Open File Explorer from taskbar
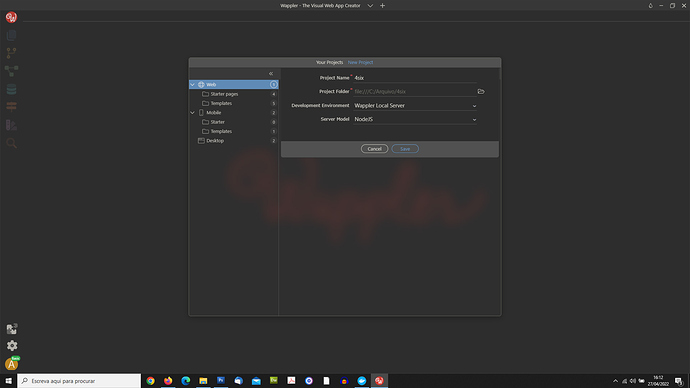690x388 pixels. [x=203, y=381]
